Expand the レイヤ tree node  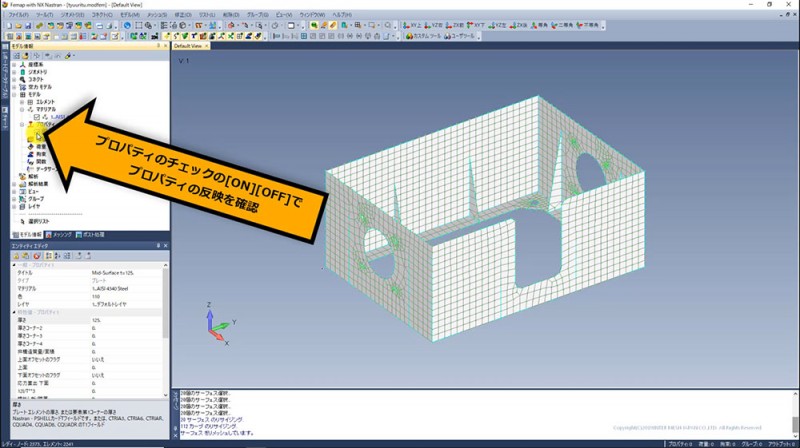tap(14, 206)
